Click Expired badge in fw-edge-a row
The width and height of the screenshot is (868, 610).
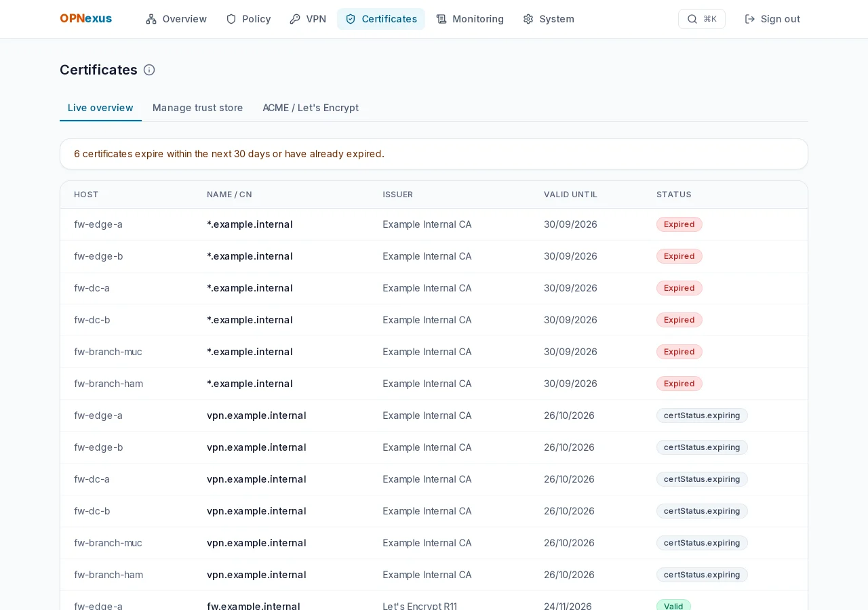click(x=679, y=224)
